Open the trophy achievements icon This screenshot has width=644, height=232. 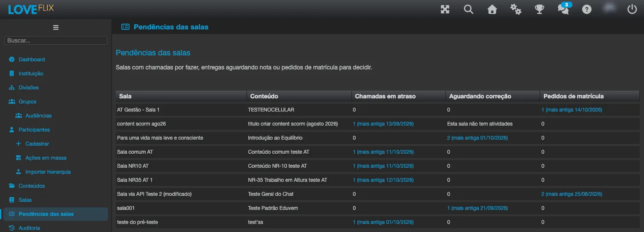[540, 9]
